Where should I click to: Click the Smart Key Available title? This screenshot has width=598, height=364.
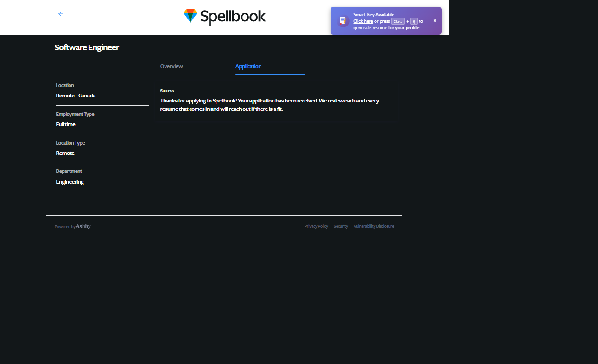coord(374,15)
